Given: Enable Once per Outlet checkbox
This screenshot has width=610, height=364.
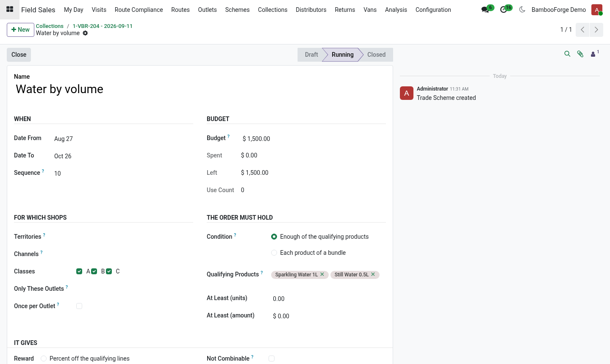Looking at the screenshot, I should coord(79,306).
